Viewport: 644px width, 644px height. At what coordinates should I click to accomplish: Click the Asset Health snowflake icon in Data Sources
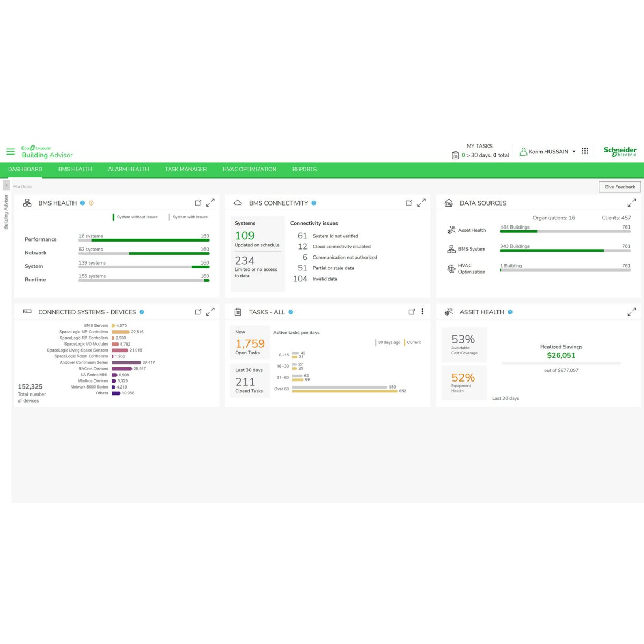coord(451,230)
